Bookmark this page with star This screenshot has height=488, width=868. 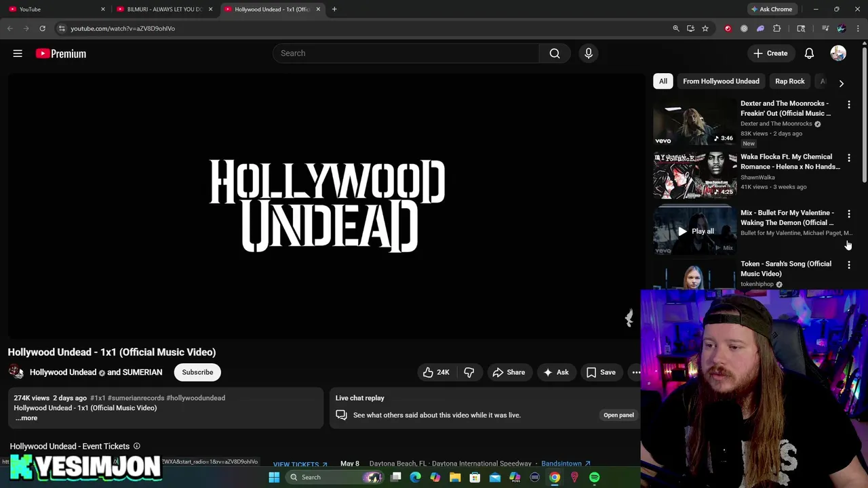pyautogui.click(x=705, y=28)
